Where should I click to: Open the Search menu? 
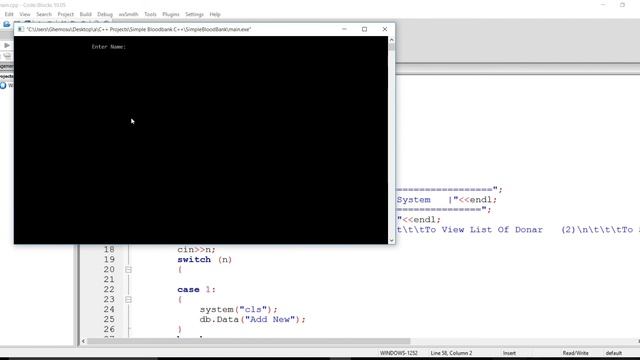tap(44, 14)
